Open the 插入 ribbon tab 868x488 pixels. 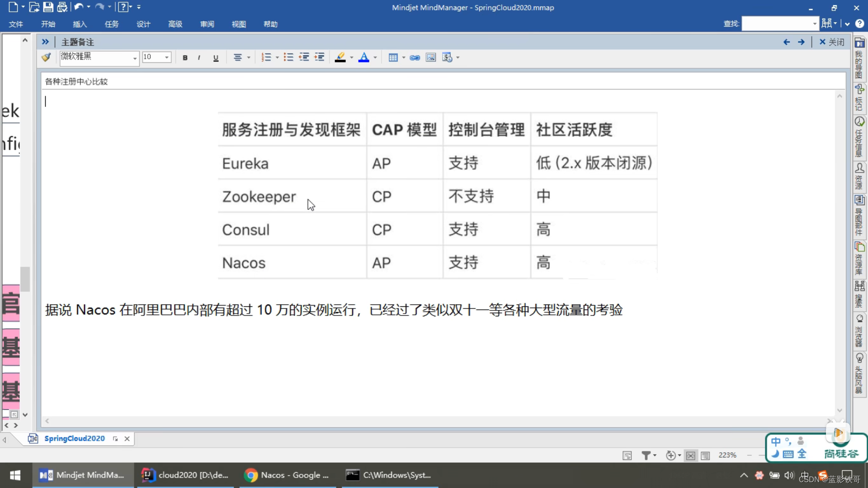(80, 24)
